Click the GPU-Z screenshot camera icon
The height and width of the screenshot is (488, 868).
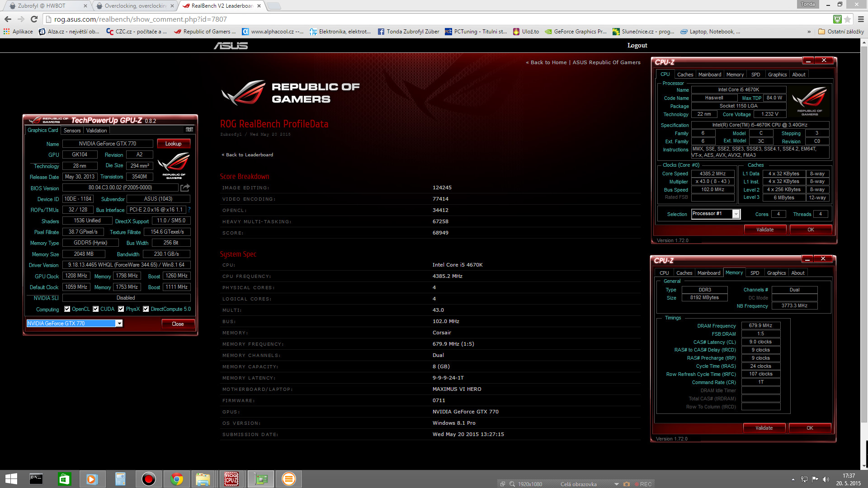(189, 130)
